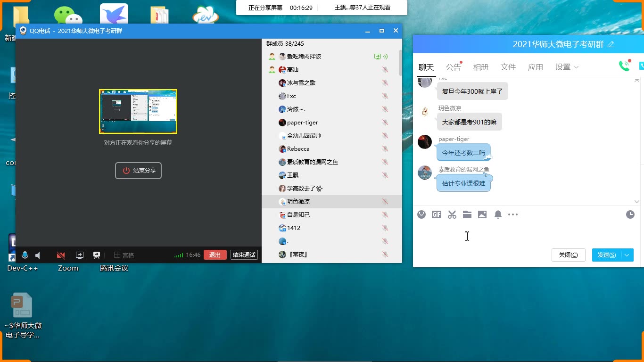Switch to 宫格 grid view

124,255
